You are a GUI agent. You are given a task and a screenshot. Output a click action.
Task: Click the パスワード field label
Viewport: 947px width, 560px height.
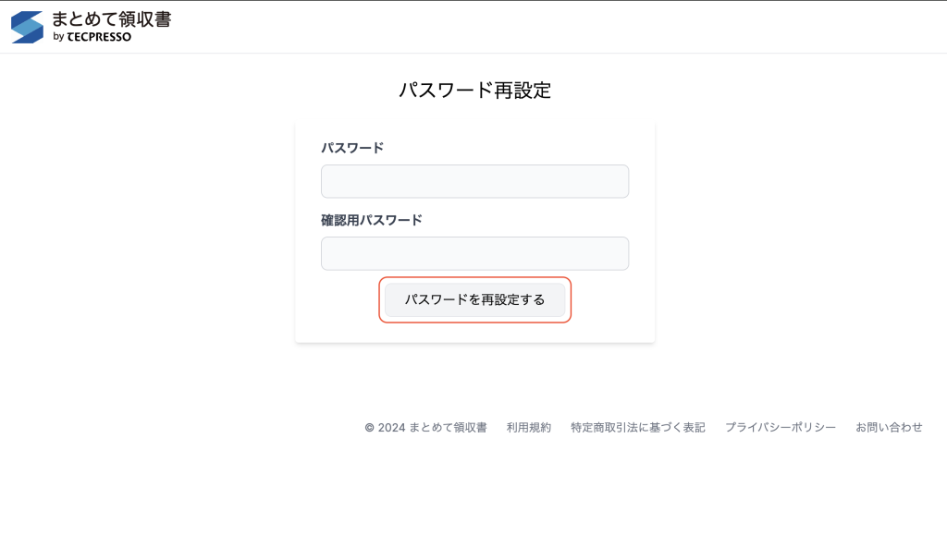(x=352, y=148)
